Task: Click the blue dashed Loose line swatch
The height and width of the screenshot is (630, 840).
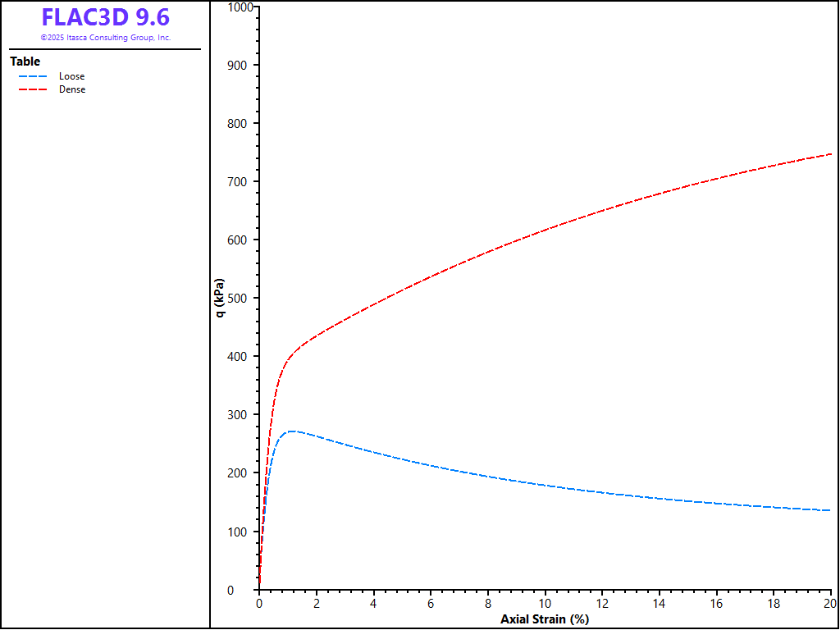Action: [35, 76]
